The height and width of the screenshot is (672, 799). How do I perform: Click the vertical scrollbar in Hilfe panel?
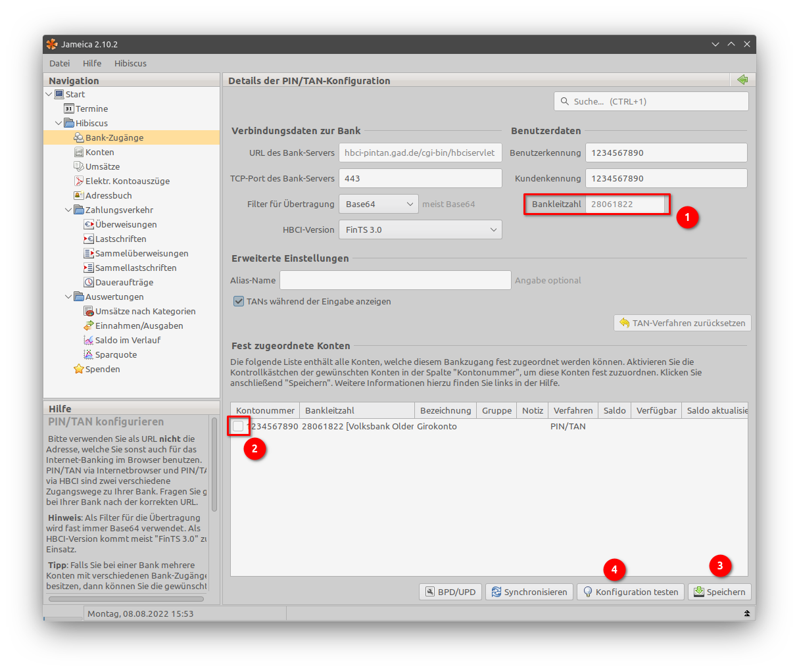coord(214,464)
